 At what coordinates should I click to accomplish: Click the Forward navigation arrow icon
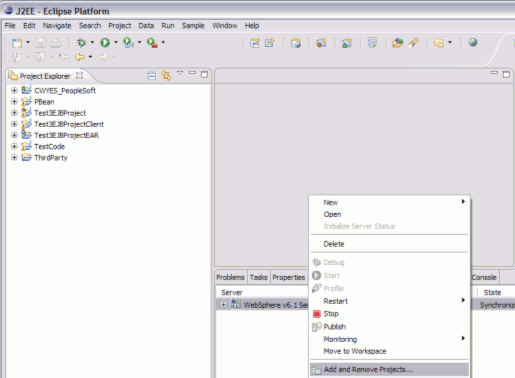click(103, 57)
